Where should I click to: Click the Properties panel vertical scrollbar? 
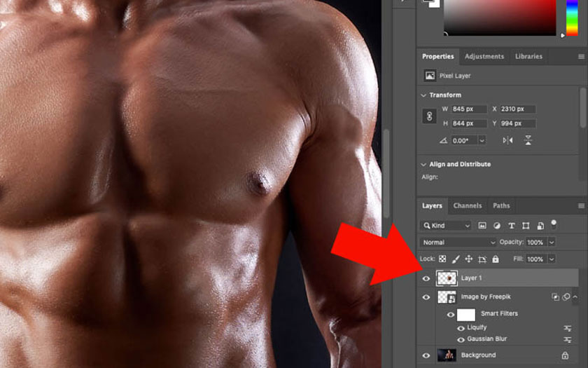click(582, 108)
